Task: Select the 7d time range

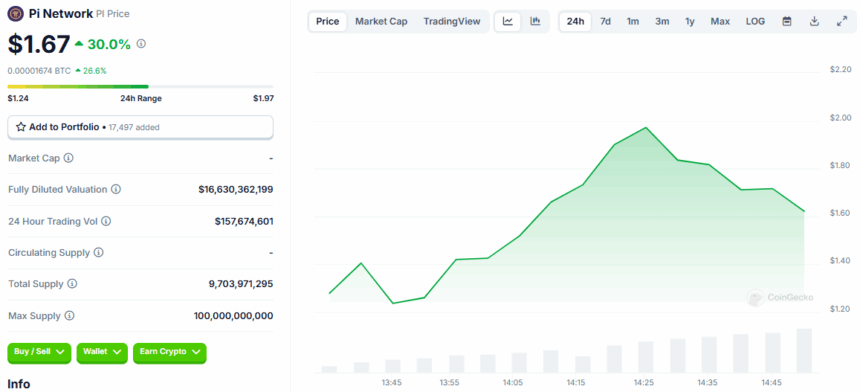Action: pyautogui.click(x=606, y=22)
